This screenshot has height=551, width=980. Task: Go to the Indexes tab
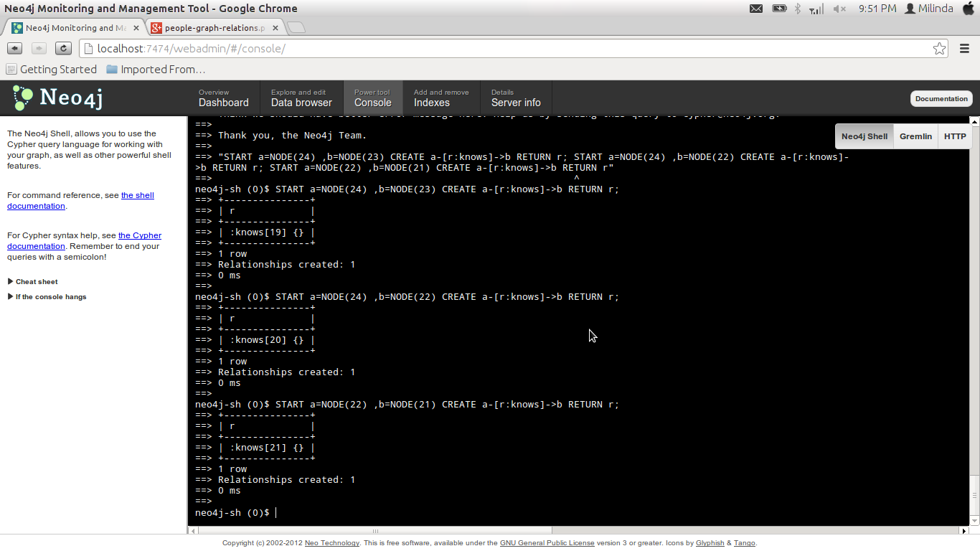click(x=441, y=98)
